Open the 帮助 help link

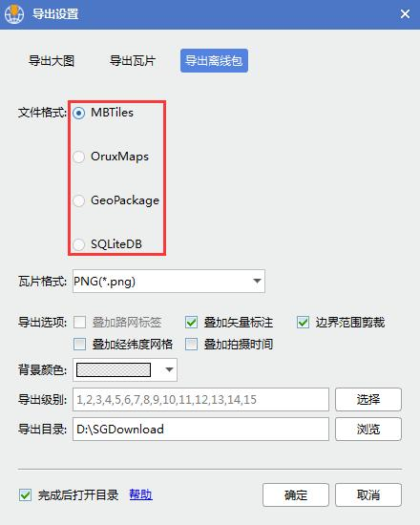[141, 494]
